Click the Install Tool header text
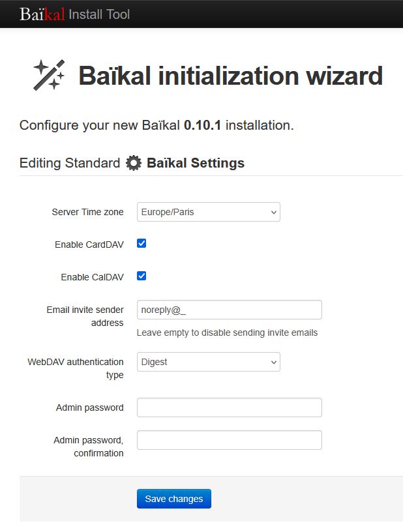403x532 pixels. 99,14
